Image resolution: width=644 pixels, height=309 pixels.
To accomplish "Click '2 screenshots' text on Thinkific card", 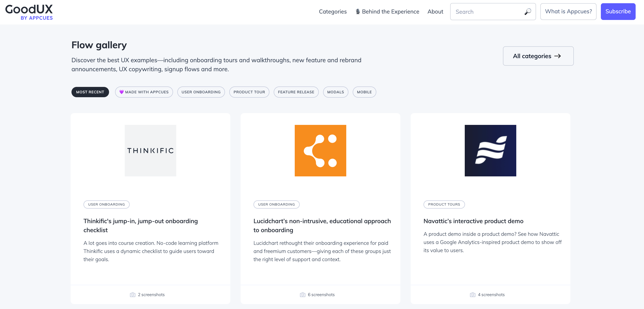I will 151,295.
